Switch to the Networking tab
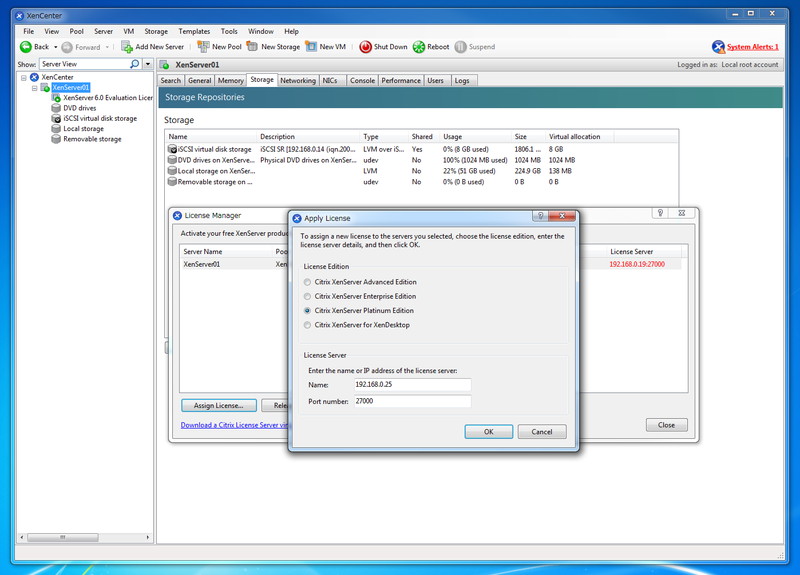This screenshot has width=800, height=575. pyautogui.click(x=298, y=81)
